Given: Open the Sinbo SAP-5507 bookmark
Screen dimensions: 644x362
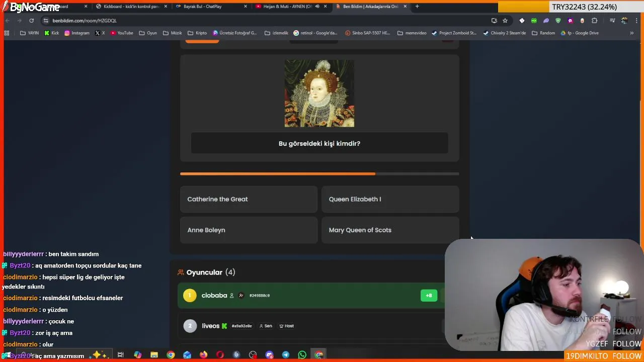Looking at the screenshot, I should pos(367,33).
